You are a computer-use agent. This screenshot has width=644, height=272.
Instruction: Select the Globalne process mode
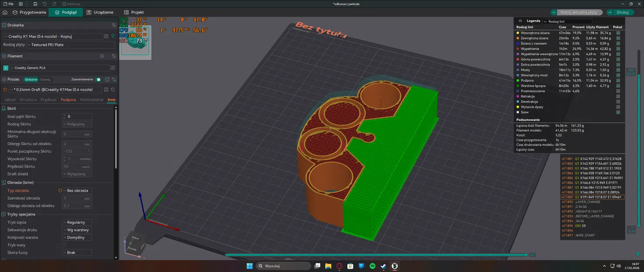31,80
